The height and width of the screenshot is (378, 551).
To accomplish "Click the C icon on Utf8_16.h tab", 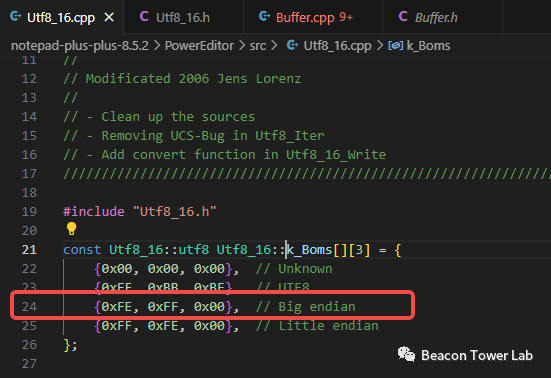I will [x=144, y=16].
